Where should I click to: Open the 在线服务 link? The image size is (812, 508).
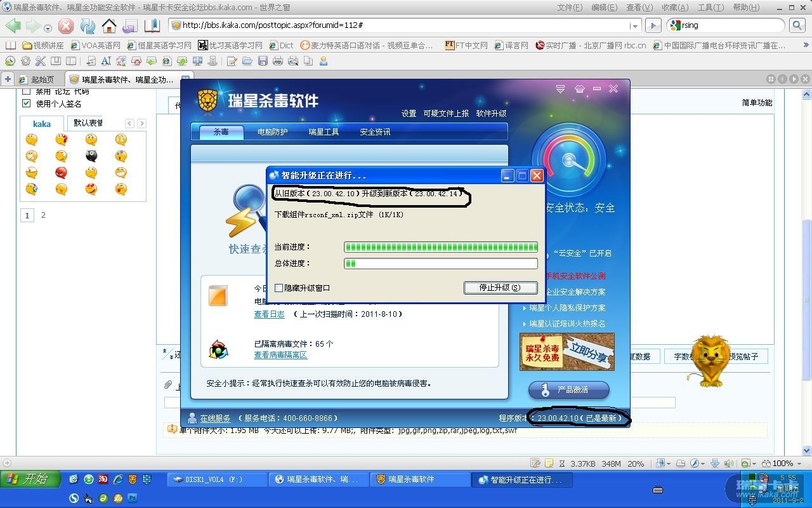click(x=215, y=418)
